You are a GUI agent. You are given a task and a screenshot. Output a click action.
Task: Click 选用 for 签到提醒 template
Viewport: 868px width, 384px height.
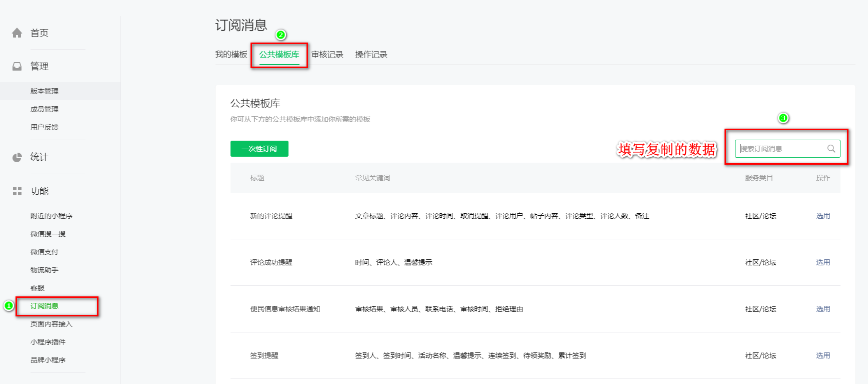(x=822, y=355)
